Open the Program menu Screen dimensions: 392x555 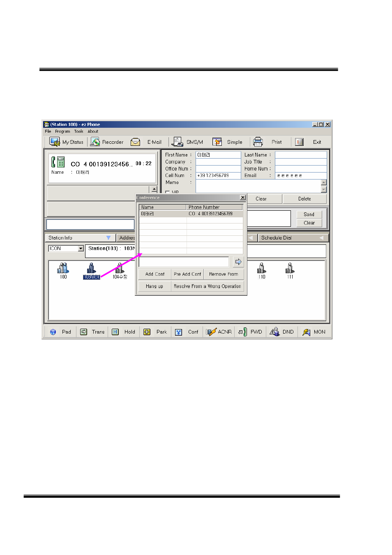coord(62,131)
